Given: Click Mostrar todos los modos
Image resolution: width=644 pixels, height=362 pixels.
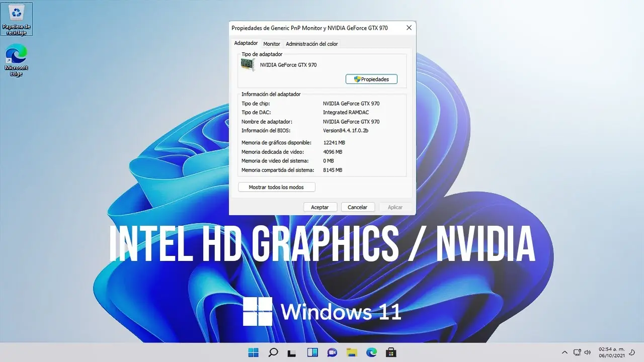Looking at the screenshot, I should click(x=277, y=187).
